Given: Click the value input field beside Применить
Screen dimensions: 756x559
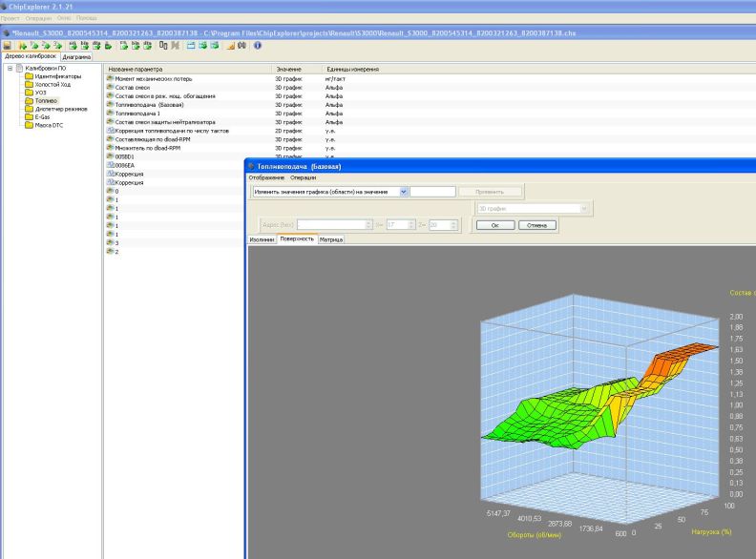Looking at the screenshot, I should point(432,192).
